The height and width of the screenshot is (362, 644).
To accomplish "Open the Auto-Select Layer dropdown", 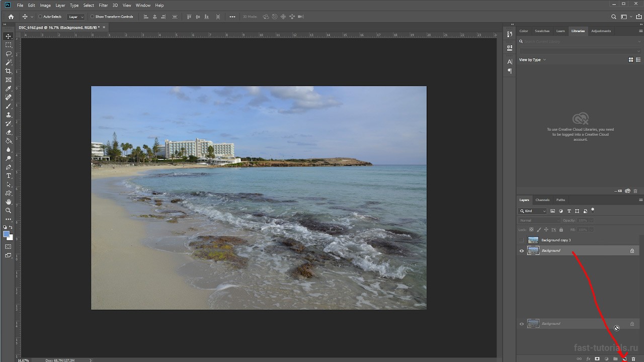I will pyautogui.click(x=76, y=17).
